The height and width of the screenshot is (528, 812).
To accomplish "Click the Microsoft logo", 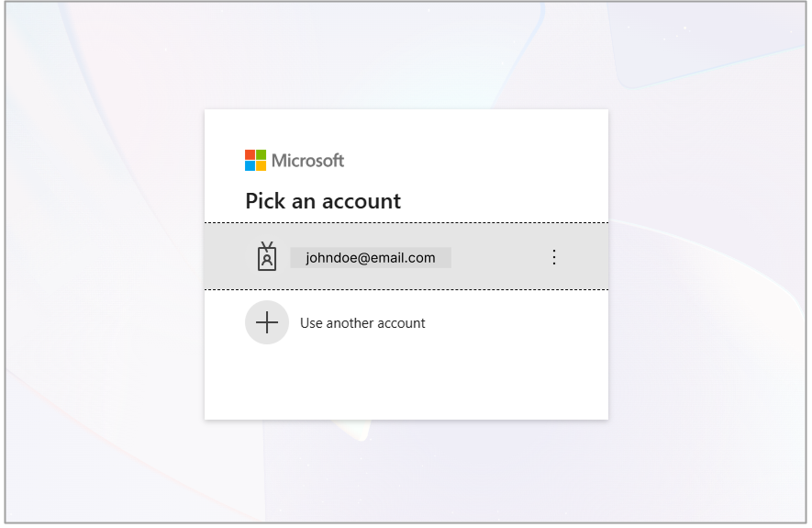I will (295, 160).
